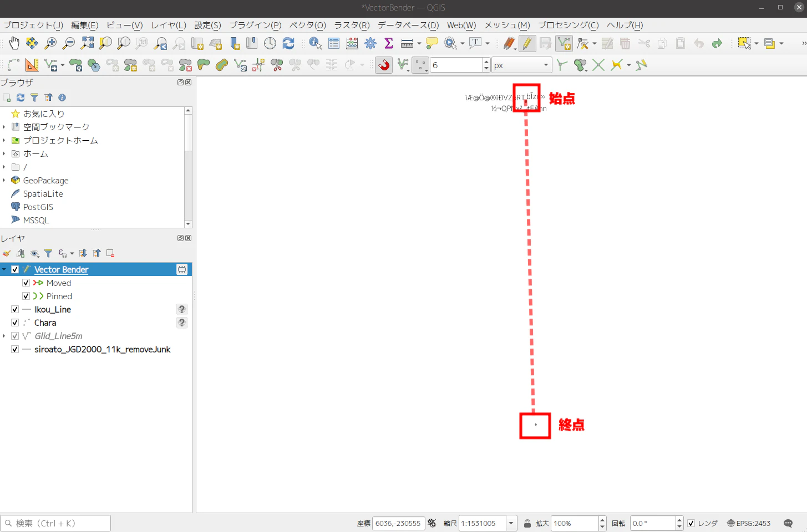Uncheck the Pinned legend checkbox
This screenshot has height=532, width=807.
click(x=26, y=296)
